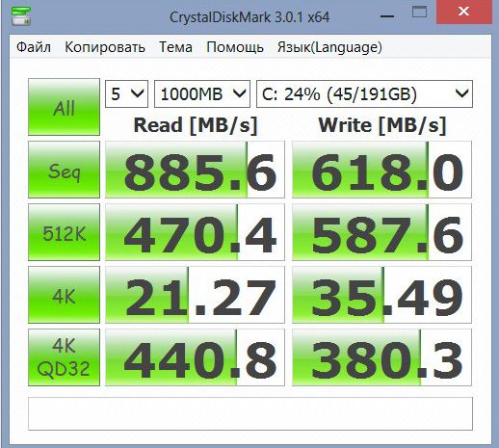Click the Seq read result 885.6
This screenshot has width=499, height=448.
[195, 170]
